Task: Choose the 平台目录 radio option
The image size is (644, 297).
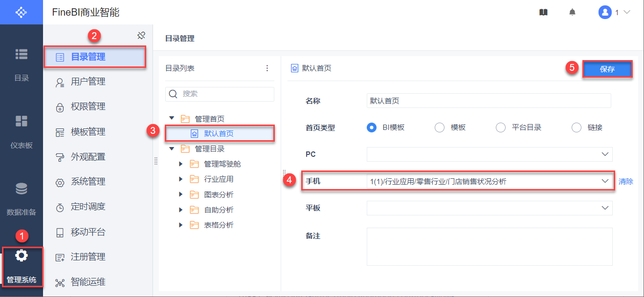Action: [x=500, y=127]
